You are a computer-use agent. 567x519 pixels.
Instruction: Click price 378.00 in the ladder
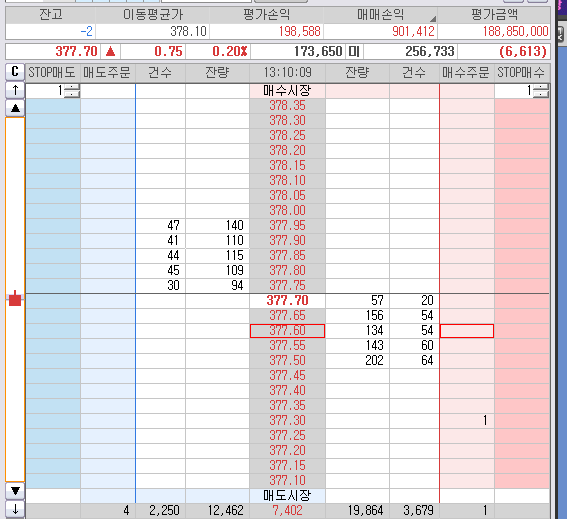click(287, 210)
